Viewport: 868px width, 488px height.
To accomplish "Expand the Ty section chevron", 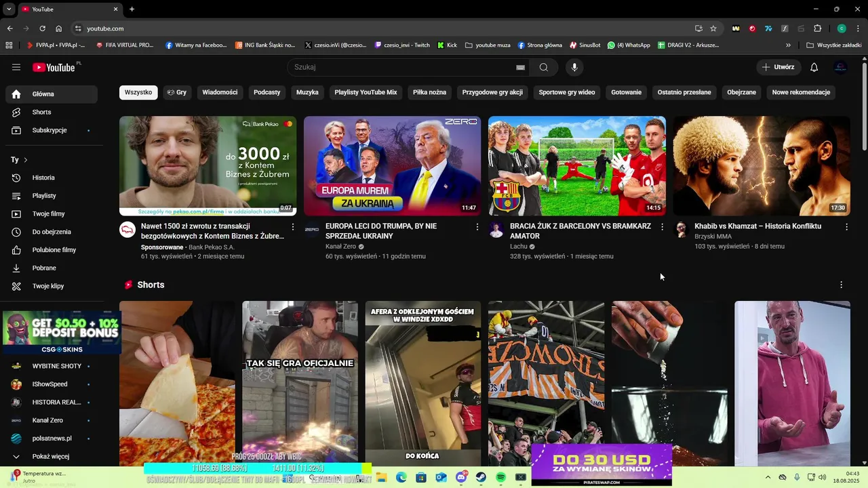I will coord(25,160).
